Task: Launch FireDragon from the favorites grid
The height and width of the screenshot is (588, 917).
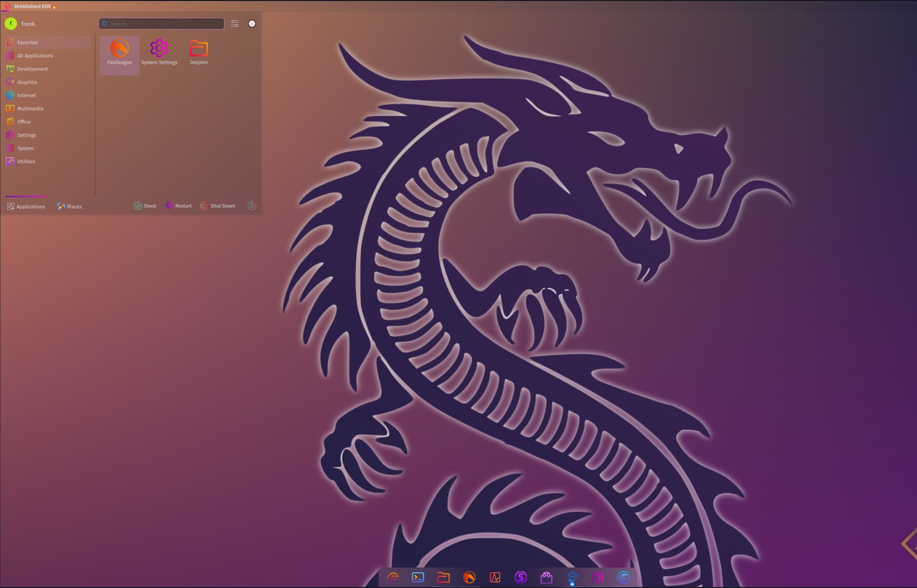Action: 119,54
